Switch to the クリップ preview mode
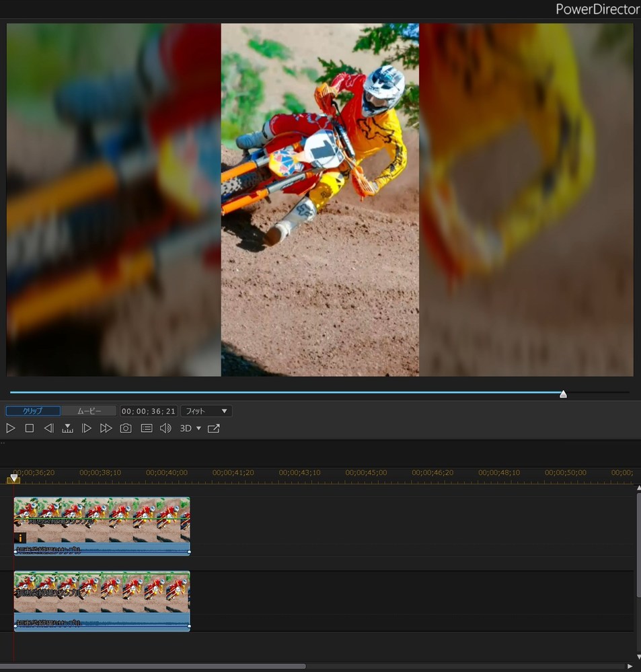641x672 pixels. (x=33, y=411)
